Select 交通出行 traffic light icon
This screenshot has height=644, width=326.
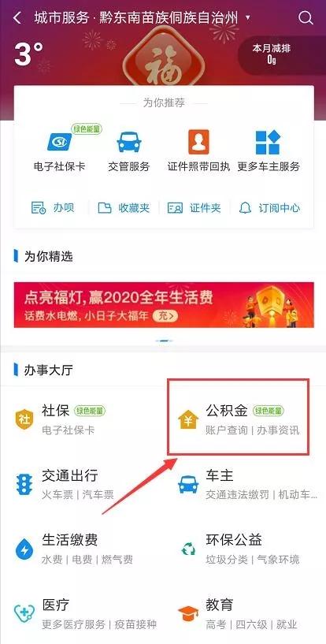coord(24,484)
